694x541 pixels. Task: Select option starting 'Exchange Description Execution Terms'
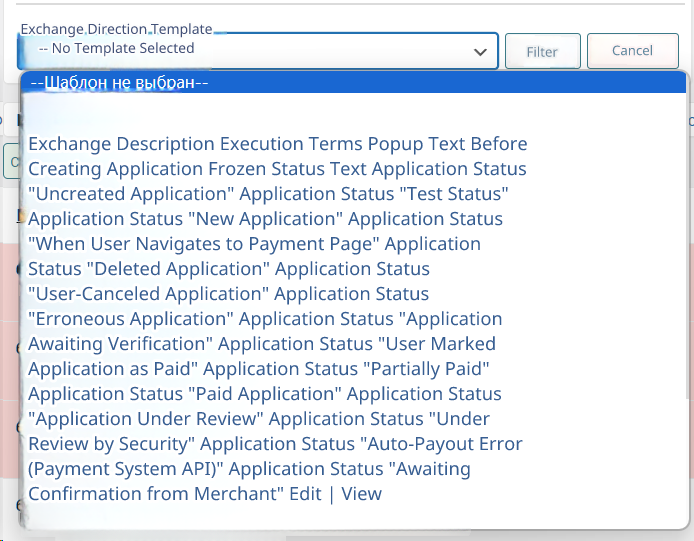277,144
